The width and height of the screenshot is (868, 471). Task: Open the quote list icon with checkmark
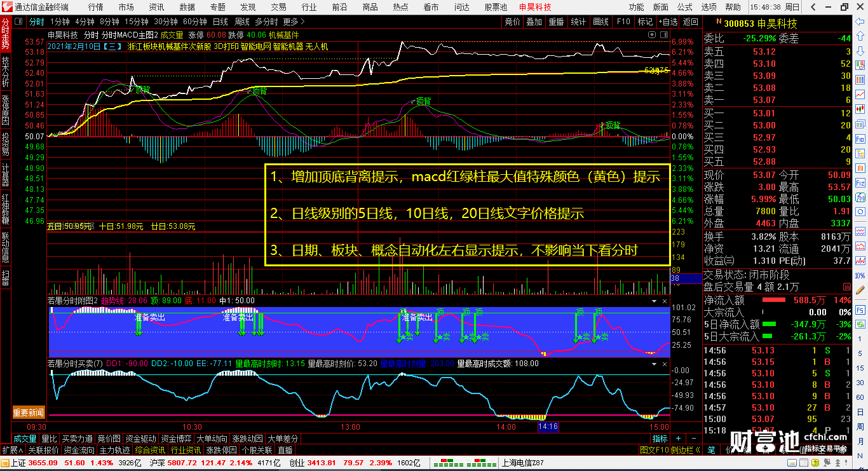[x=860, y=65]
